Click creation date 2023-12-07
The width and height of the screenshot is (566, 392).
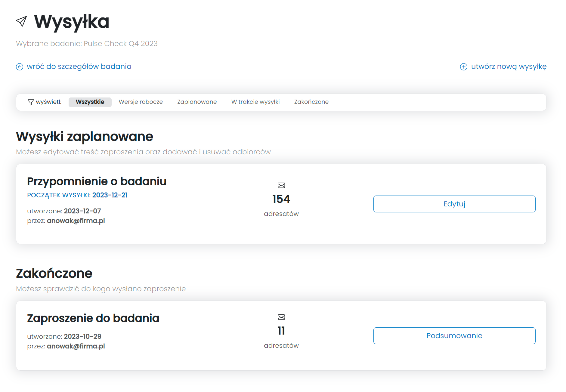(82, 211)
